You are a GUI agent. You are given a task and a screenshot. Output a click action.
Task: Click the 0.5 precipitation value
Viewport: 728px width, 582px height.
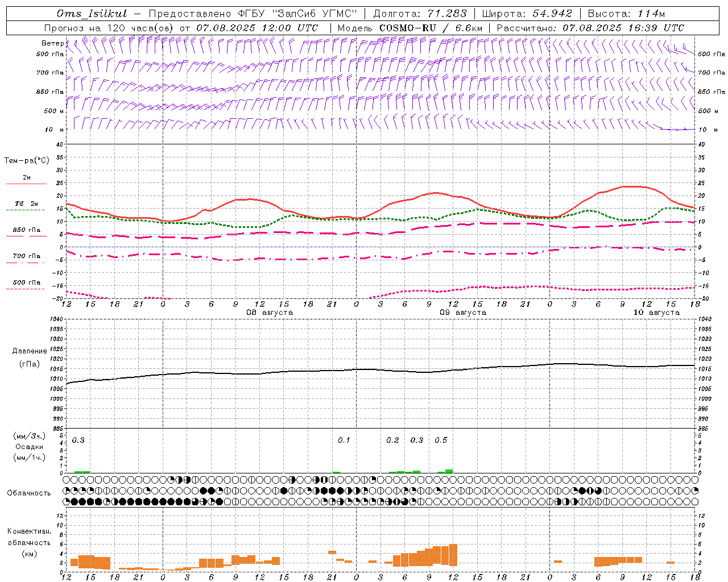(x=441, y=440)
